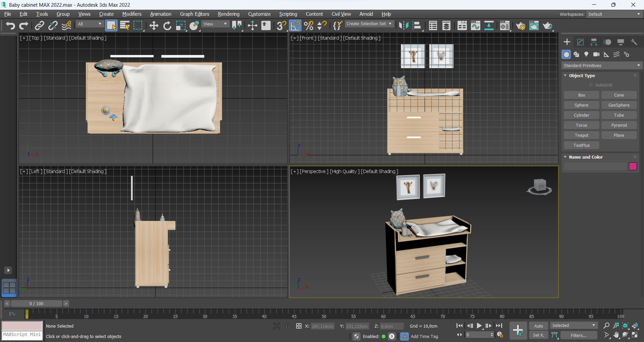
Task: Toggle the Angle Snap button
Action: tap(295, 25)
